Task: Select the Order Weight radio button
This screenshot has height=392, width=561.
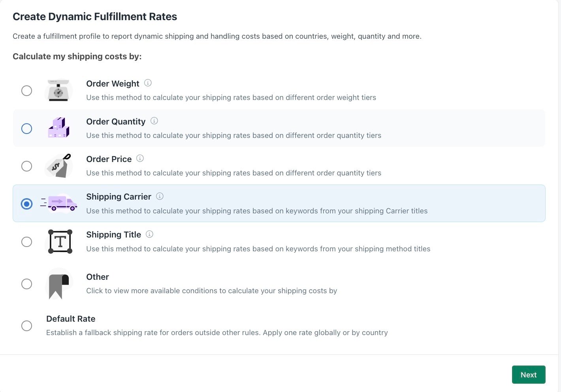Action: point(26,90)
